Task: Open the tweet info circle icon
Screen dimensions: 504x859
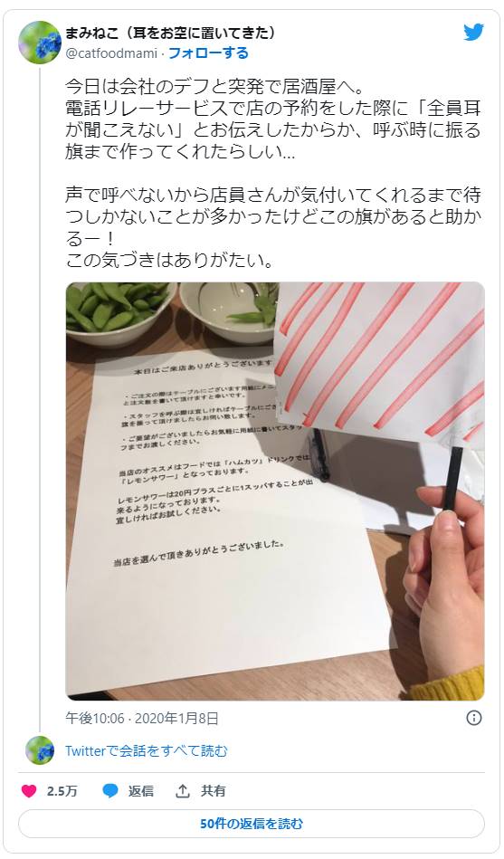Action: 474,718
